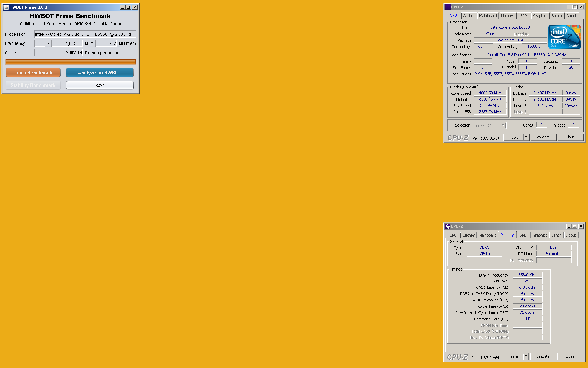
Task: Close the top CPU-Z window via title bar
Action: point(581,7)
